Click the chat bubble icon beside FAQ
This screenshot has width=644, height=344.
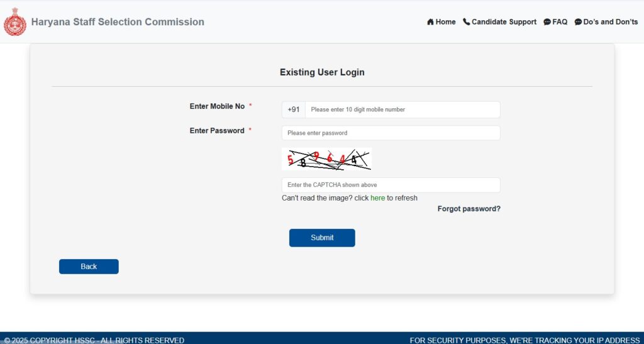[x=547, y=22]
